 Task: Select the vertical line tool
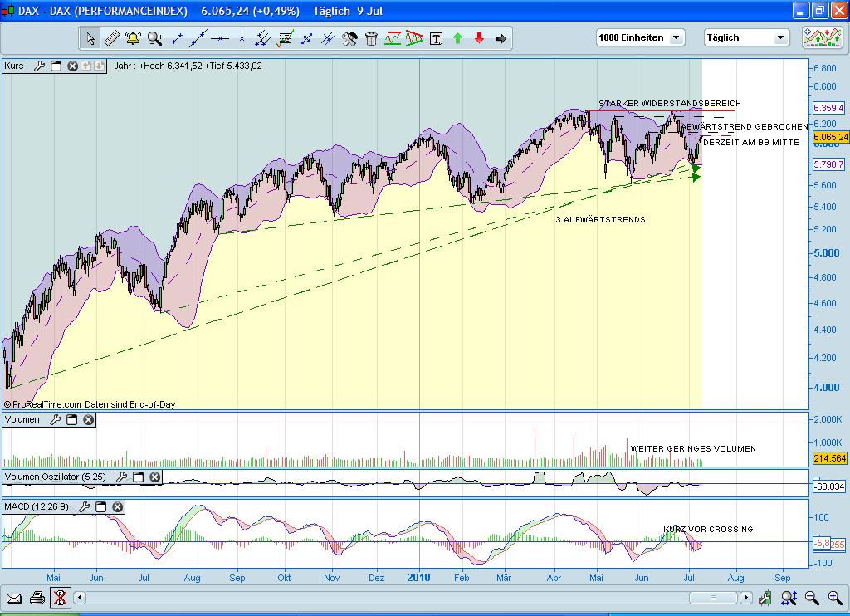(x=242, y=38)
